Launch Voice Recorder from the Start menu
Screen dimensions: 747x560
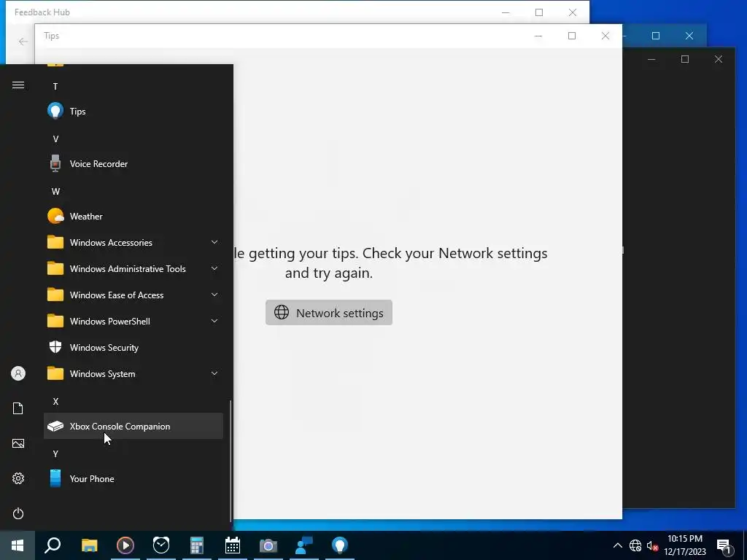coord(133,164)
